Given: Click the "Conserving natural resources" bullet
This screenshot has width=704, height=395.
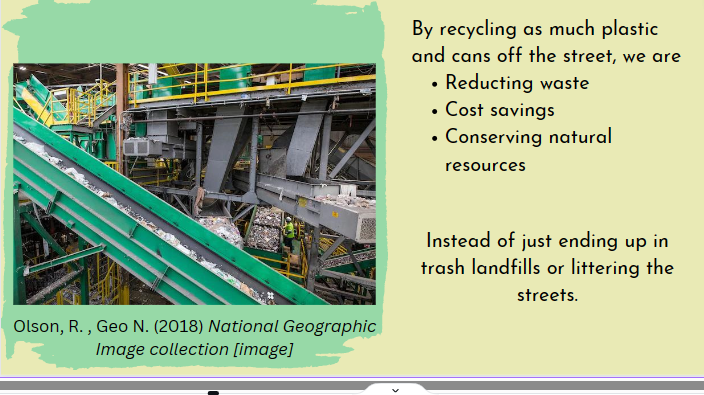Looking at the screenshot, I should tap(528, 150).
